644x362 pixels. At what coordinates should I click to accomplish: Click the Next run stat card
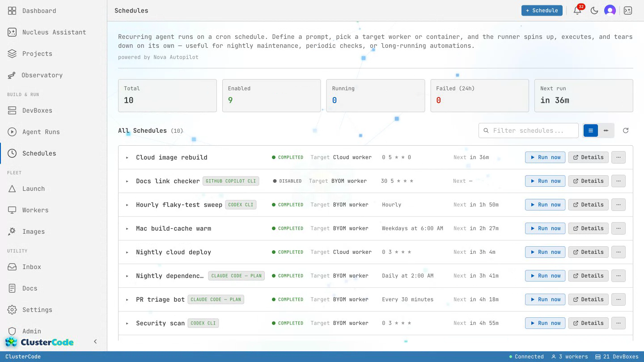[x=584, y=96]
